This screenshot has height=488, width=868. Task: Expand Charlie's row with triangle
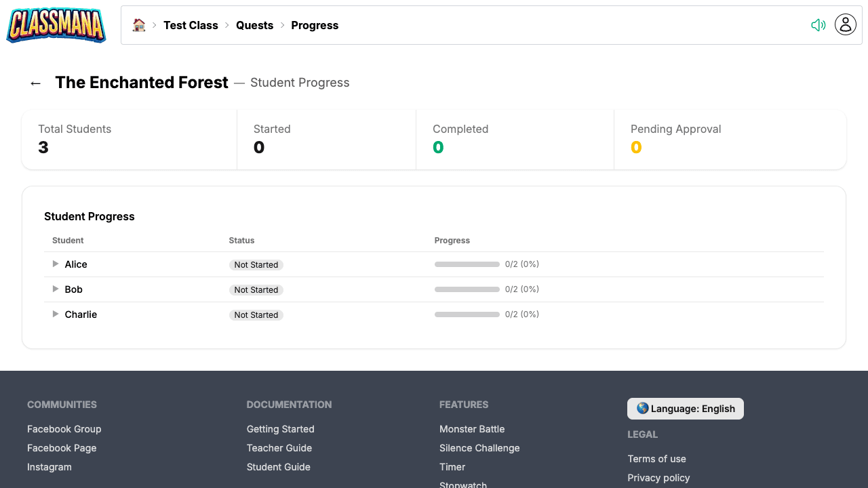pos(56,314)
